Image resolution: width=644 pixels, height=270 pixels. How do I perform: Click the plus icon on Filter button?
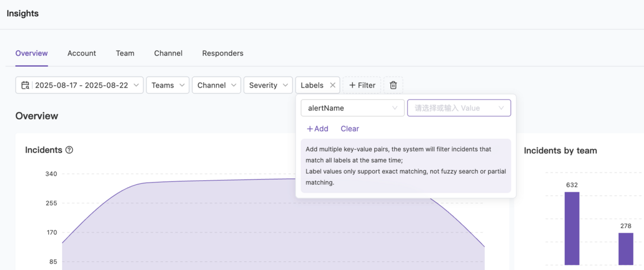click(x=352, y=85)
